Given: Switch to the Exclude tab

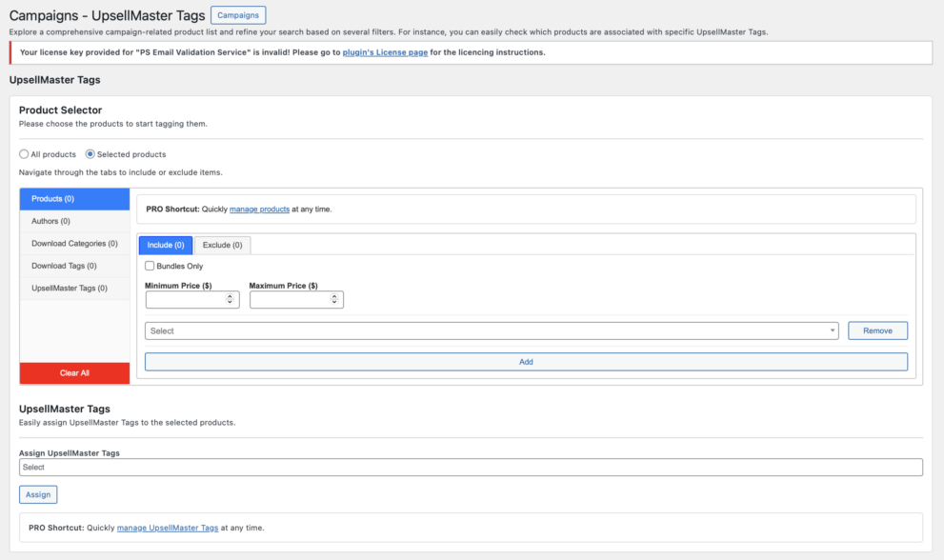Looking at the screenshot, I should coord(221,245).
